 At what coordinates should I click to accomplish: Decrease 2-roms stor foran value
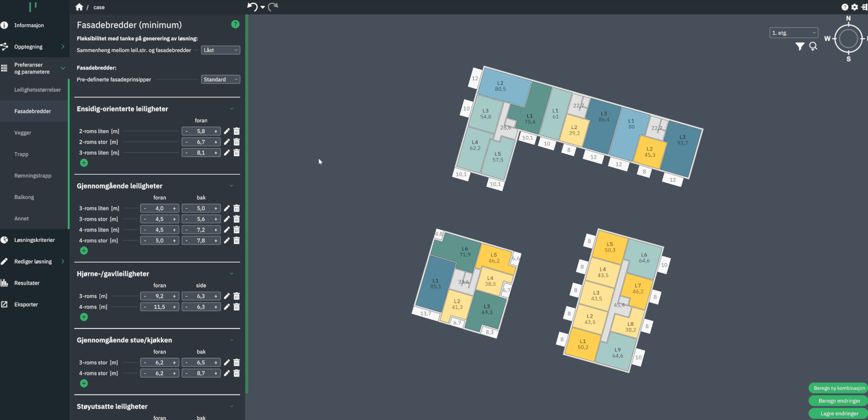(x=186, y=142)
